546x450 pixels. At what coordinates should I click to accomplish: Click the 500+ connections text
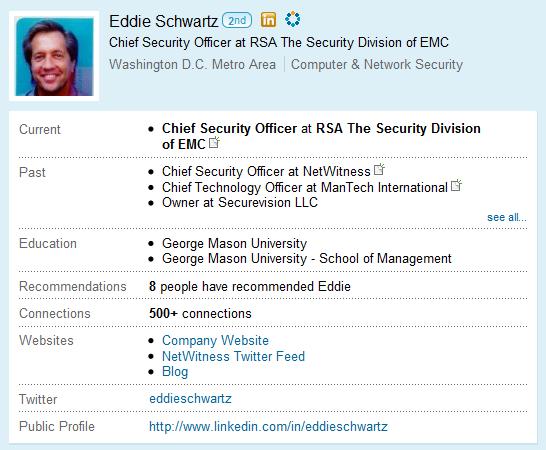coord(200,313)
